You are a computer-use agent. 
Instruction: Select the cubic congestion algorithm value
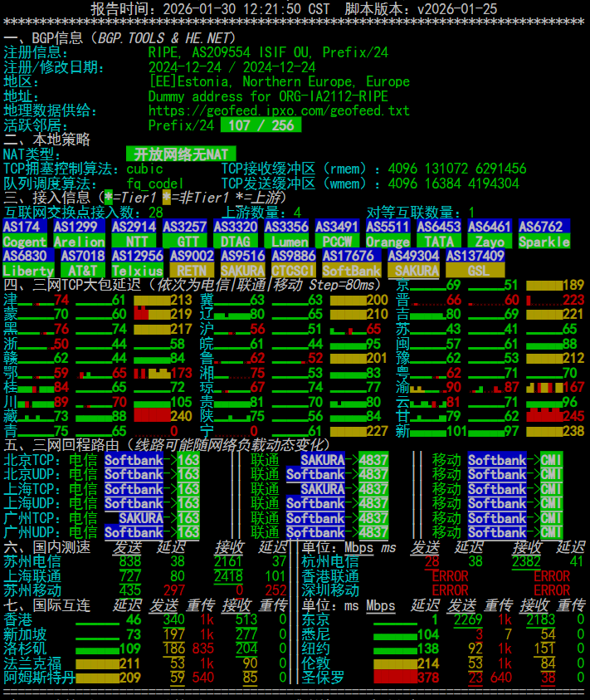click(x=144, y=169)
